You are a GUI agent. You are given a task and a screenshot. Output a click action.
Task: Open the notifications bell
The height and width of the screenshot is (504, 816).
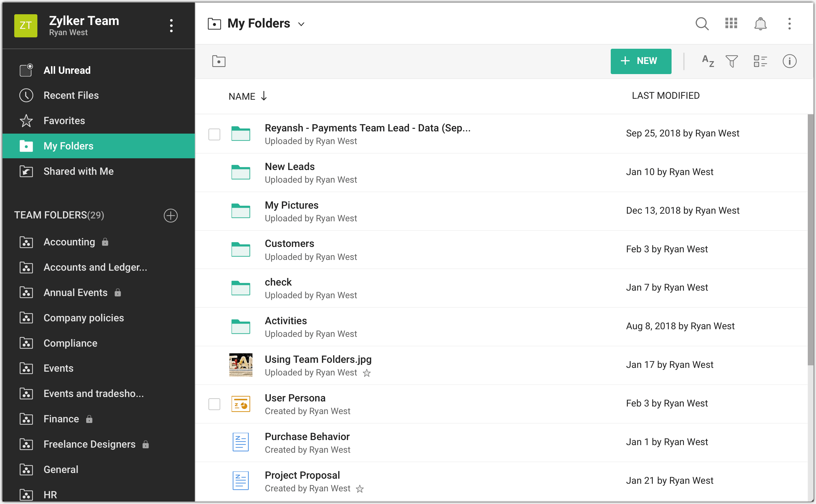tap(760, 23)
